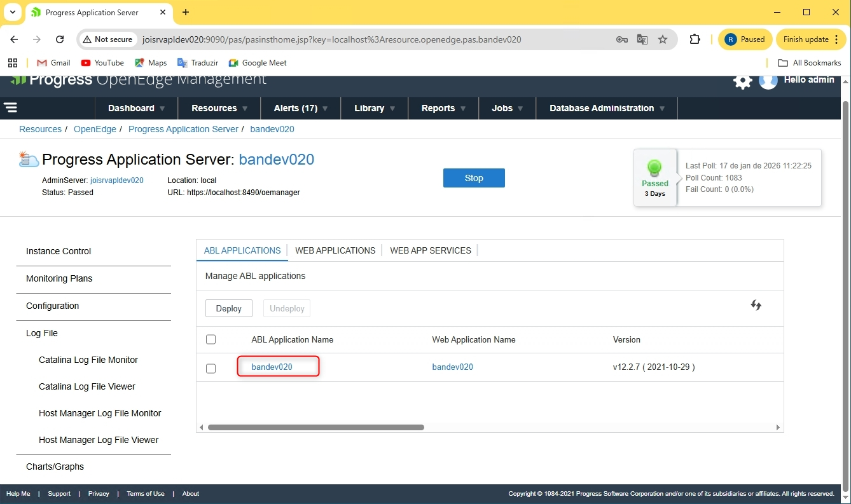The width and height of the screenshot is (851, 504).
Task: Open the Google Meet bookmark
Action: (258, 63)
